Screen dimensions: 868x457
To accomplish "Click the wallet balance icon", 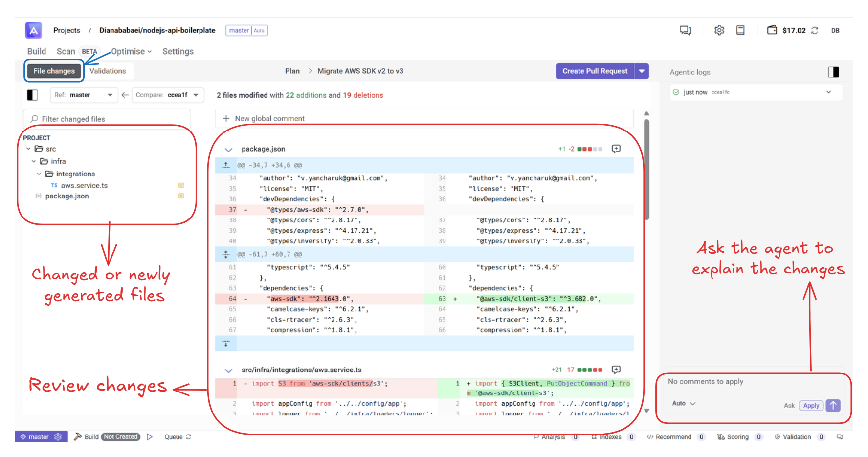I will point(772,30).
